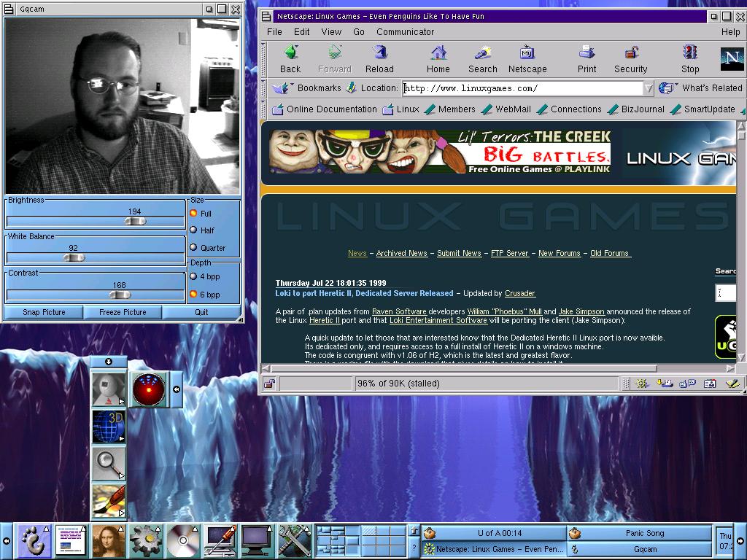Open the tasklist up-arrow button
The width and height of the screenshot is (747, 560).
coord(414,531)
